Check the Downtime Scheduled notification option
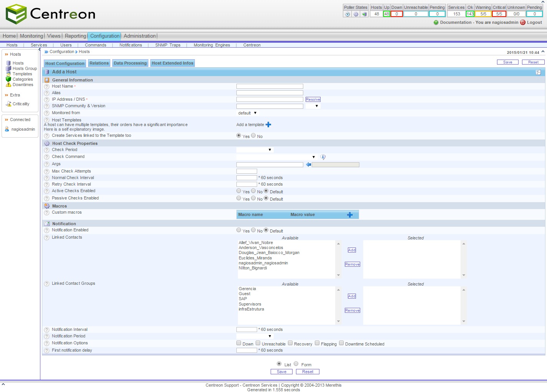Screen dimensions: 547x392 click(341, 343)
